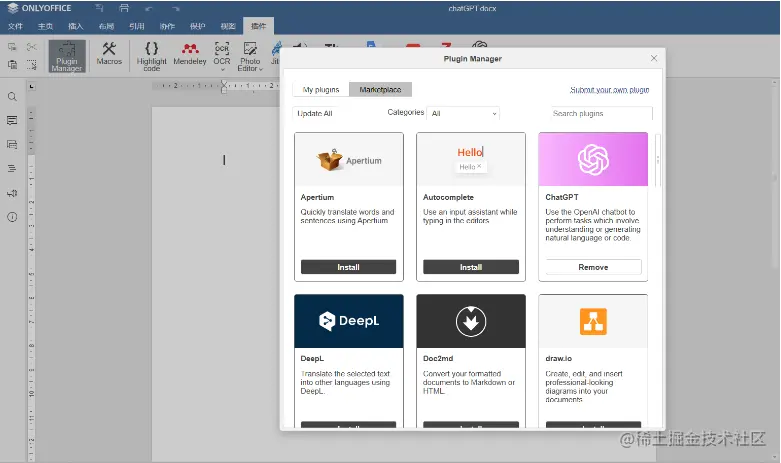Click the paste icon in the toolbar
781x463 pixels.
coord(12,65)
